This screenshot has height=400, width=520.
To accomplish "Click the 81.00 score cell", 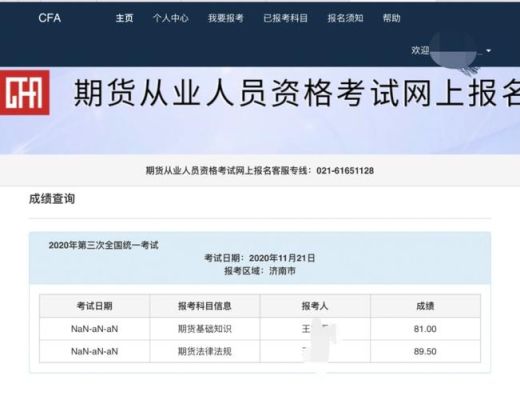I will tap(425, 329).
